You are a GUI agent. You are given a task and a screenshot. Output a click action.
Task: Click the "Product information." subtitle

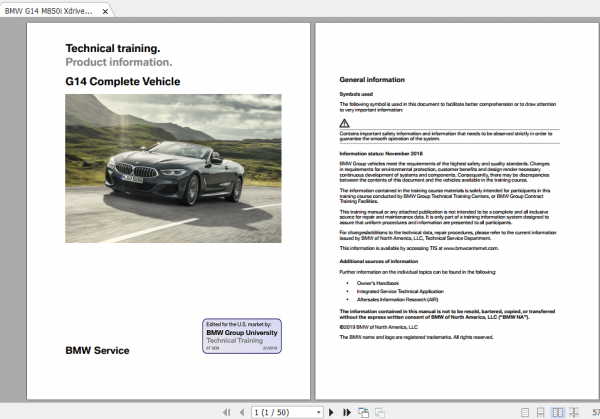point(119,62)
